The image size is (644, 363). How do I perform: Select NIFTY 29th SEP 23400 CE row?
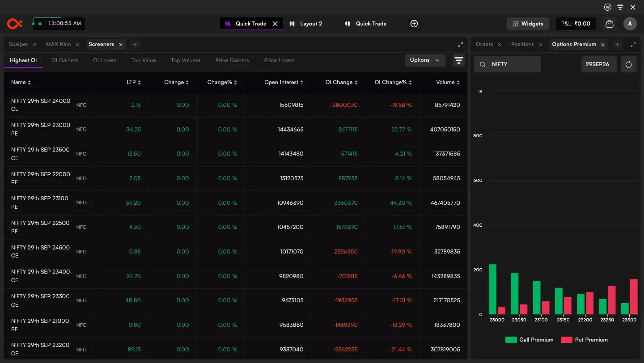pos(235,276)
